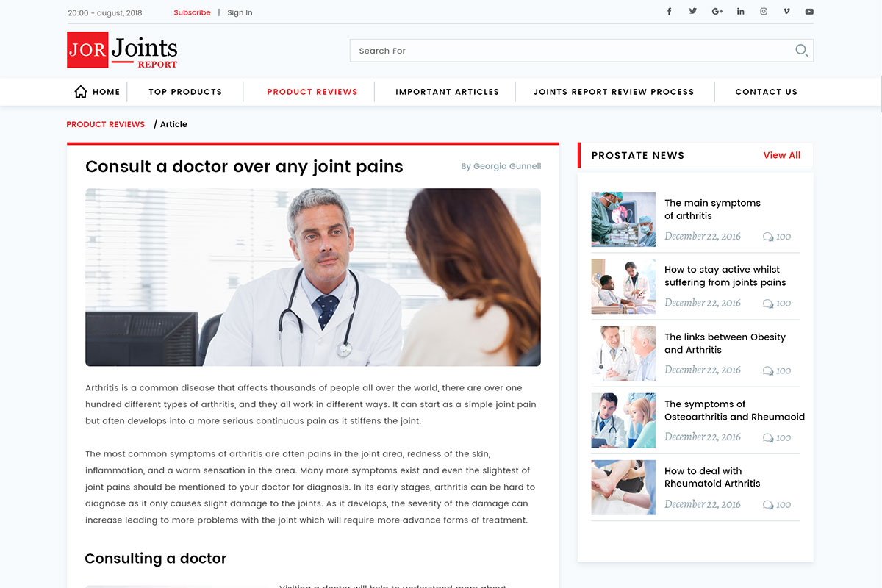Image resolution: width=882 pixels, height=588 pixels.
Task: Click the surgeons thumbnail for main symptoms
Action: [x=623, y=219]
